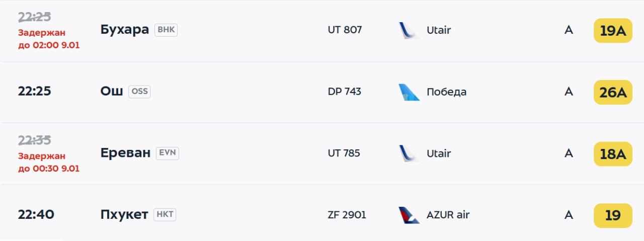The height and width of the screenshot is (241, 644).
Task: Click the Utair logo for flight UT 807
Action: [x=409, y=30]
